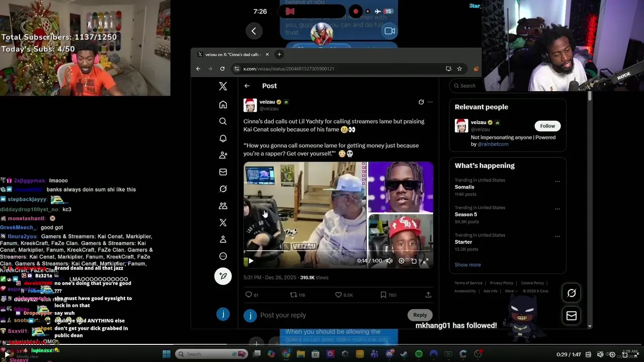The image size is (644, 362).
Task: Open veizau avatar on the post
Action: (250, 105)
